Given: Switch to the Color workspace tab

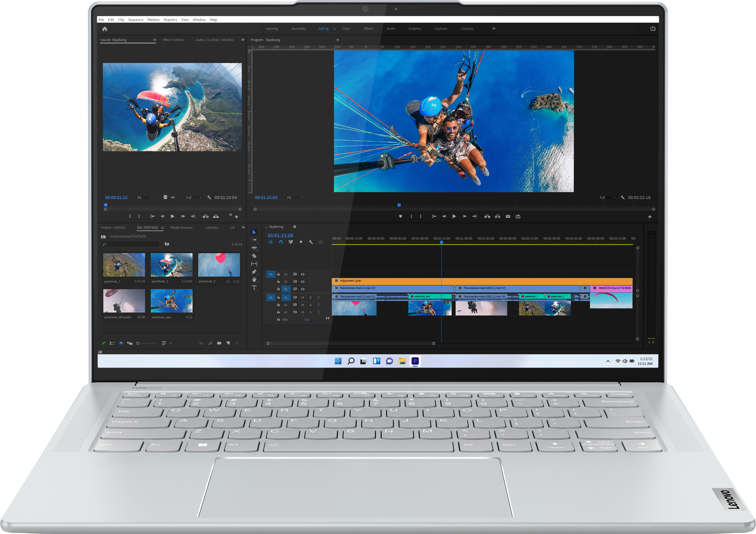Looking at the screenshot, I should (346, 29).
